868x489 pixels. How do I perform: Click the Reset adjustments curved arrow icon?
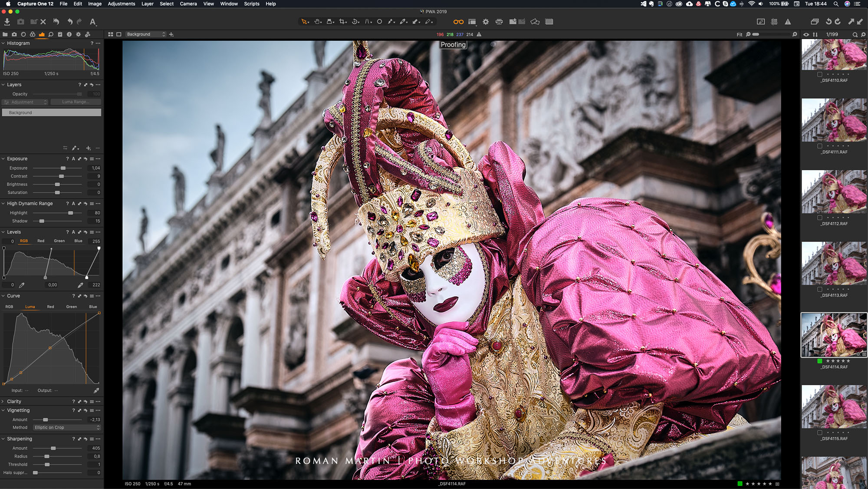56,22
